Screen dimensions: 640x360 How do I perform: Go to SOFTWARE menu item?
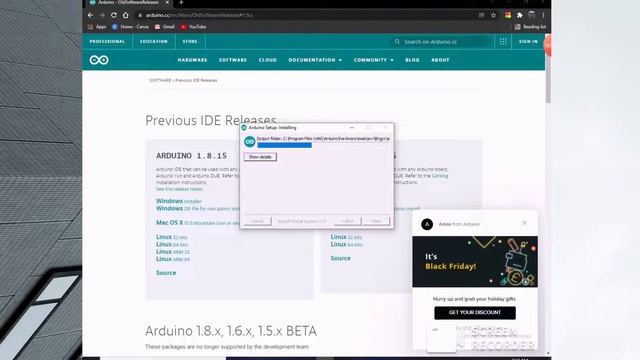pos(233,60)
